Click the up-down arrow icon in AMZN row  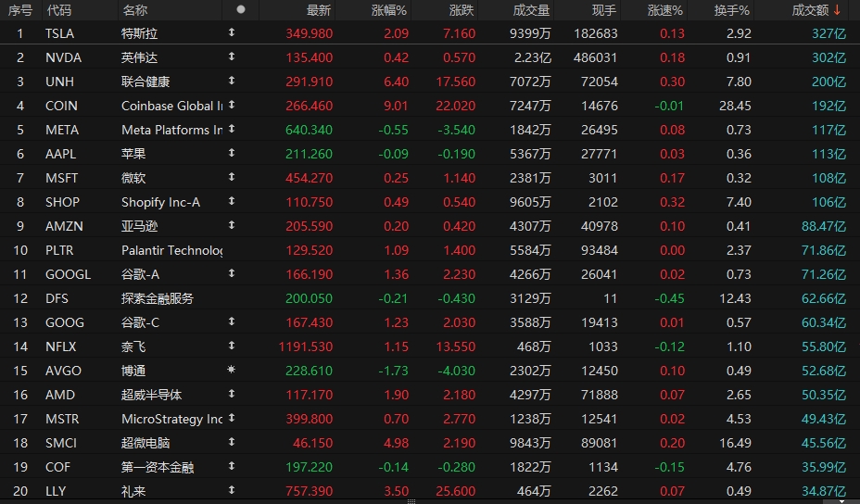tap(232, 225)
